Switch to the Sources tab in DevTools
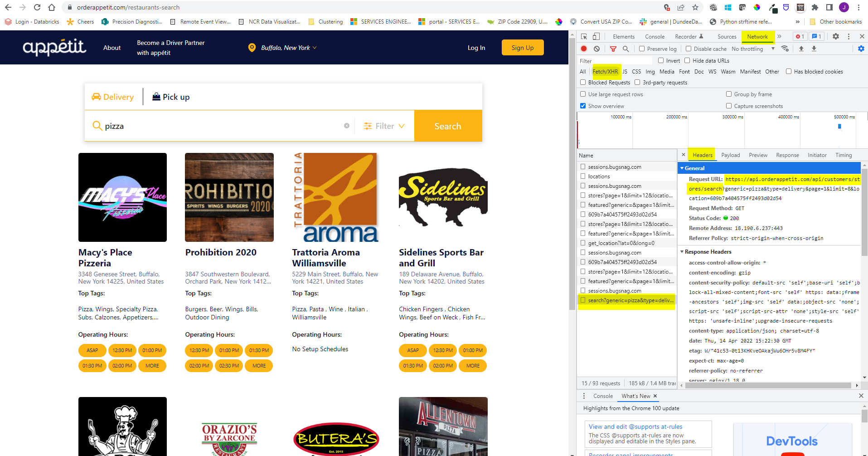 coord(727,37)
